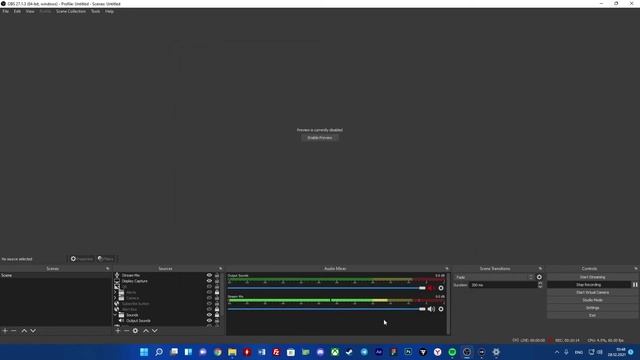Image resolution: width=640 pixels, height=360 pixels.
Task: Open Windows Start menu on taskbar
Action: pos(144,352)
